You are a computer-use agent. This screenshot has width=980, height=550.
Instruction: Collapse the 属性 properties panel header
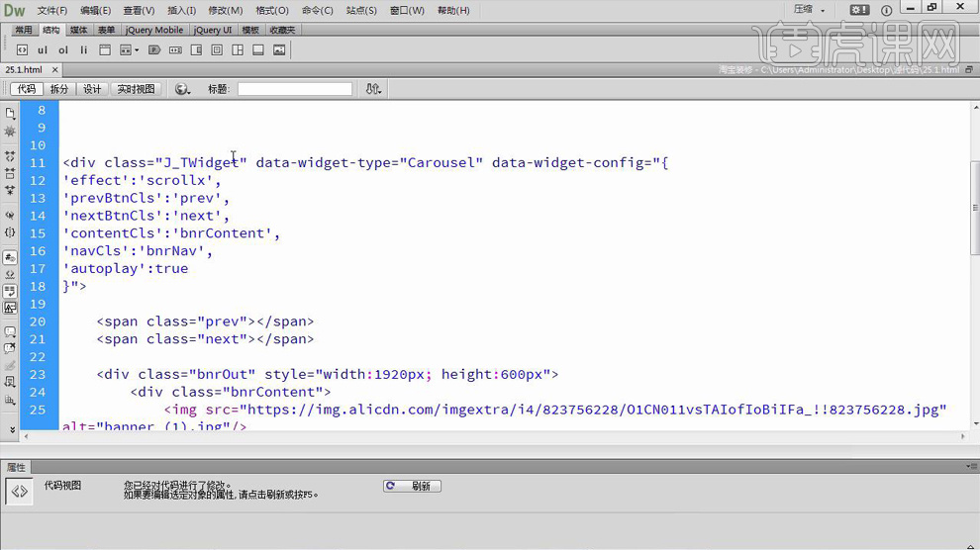click(x=16, y=468)
